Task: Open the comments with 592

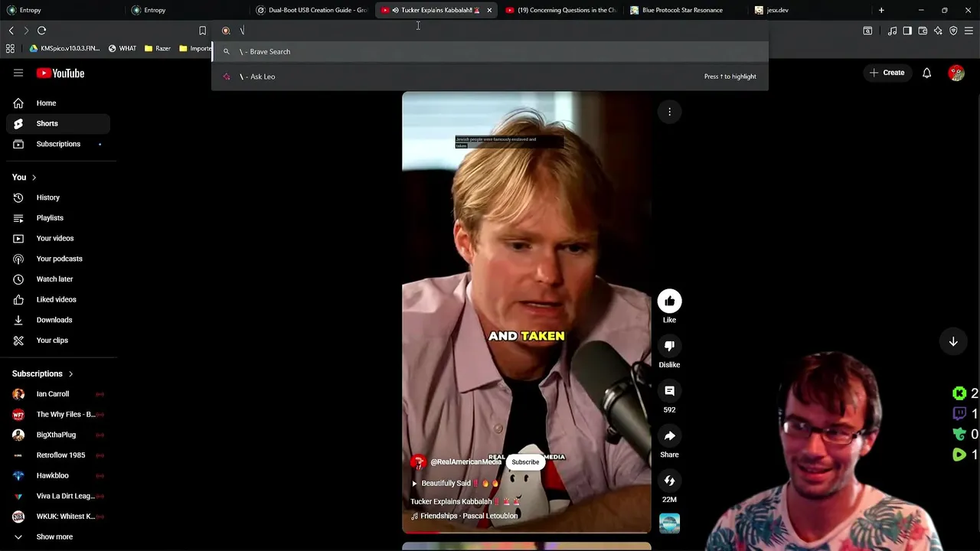Action: click(669, 391)
